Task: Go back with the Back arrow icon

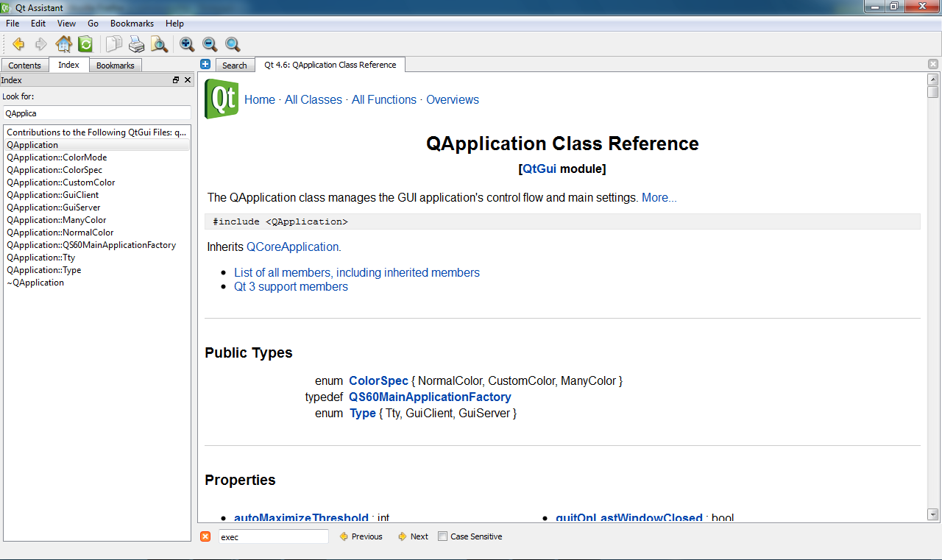Action: [18, 44]
